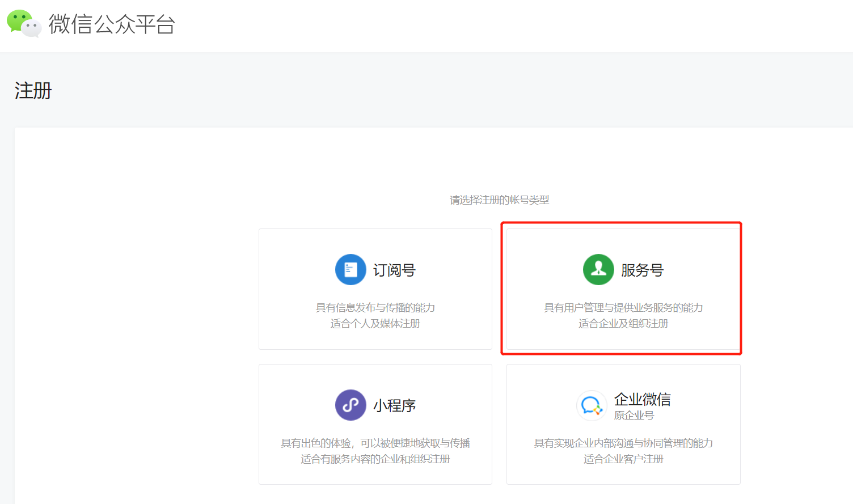Click 适合企业及组织注册 text
This screenshot has width=853, height=504.
coord(623,324)
